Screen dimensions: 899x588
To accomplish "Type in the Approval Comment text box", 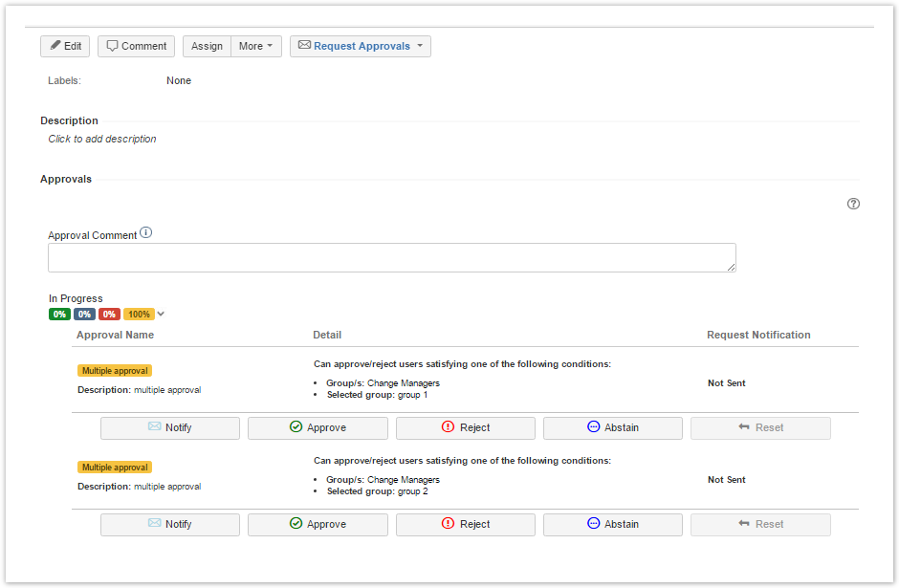I will pos(392,257).
